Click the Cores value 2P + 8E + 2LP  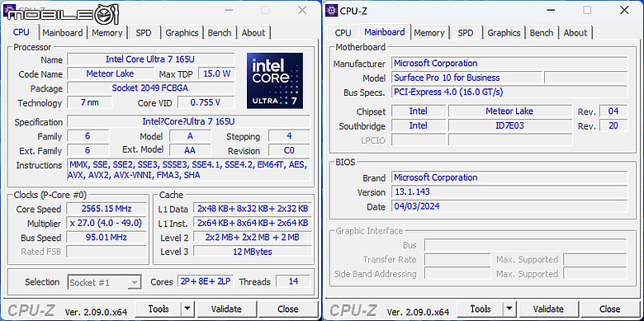tap(206, 281)
